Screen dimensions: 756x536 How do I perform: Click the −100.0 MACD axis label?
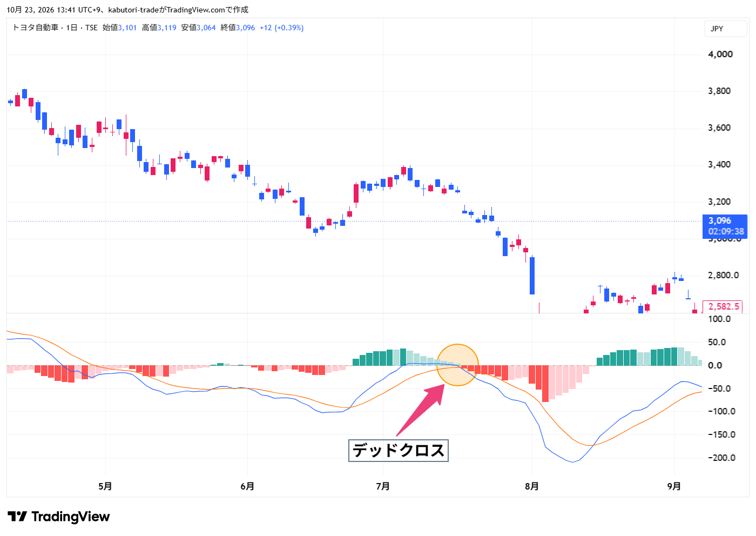[721, 411]
